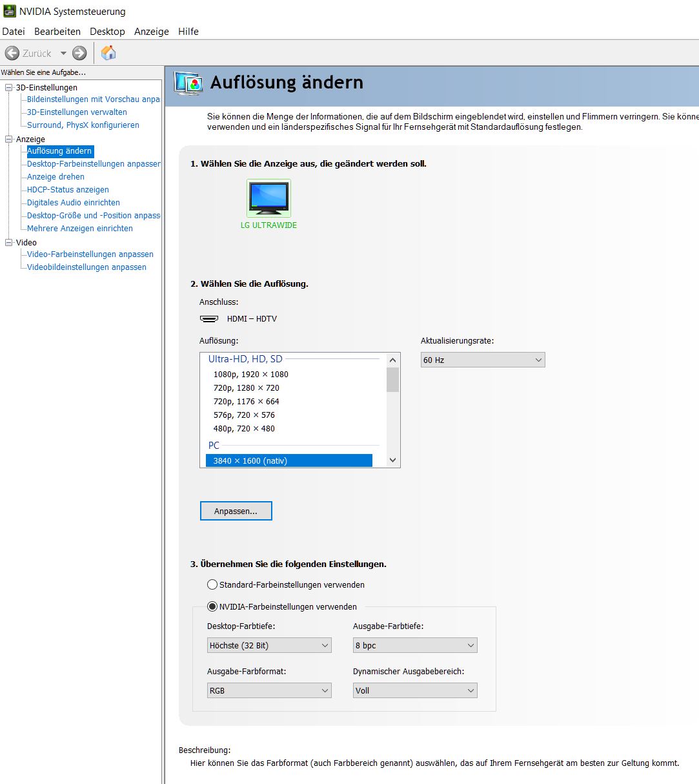Click the forward arrow navigation icon
The width and height of the screenshot is (699, 784).
pyautogui.click(x=79, y=53)
